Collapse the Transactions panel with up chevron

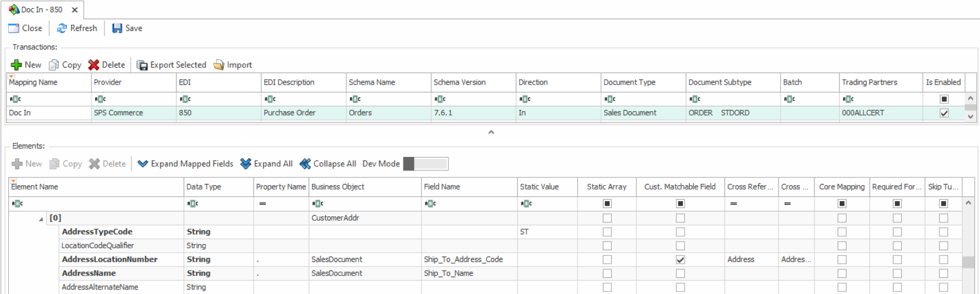coord(491,132)
